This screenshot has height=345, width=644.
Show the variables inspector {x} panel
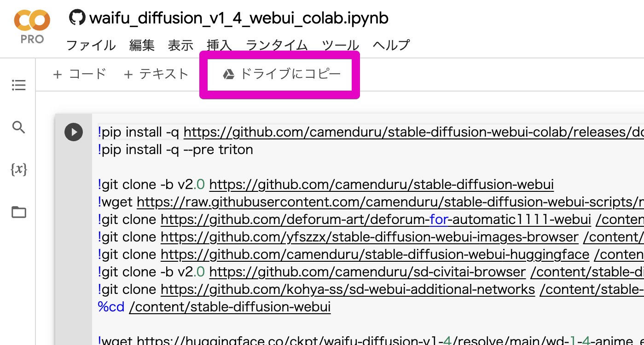[18, 170]
